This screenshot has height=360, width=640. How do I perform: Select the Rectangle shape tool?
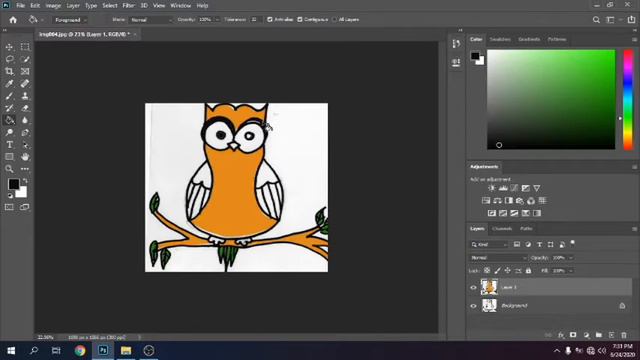[9, 157]
